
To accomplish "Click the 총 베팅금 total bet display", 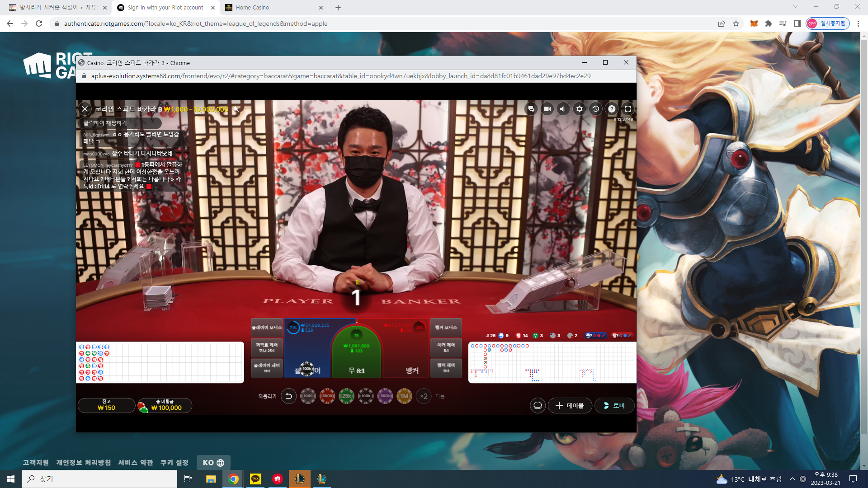I will (165, 405).
